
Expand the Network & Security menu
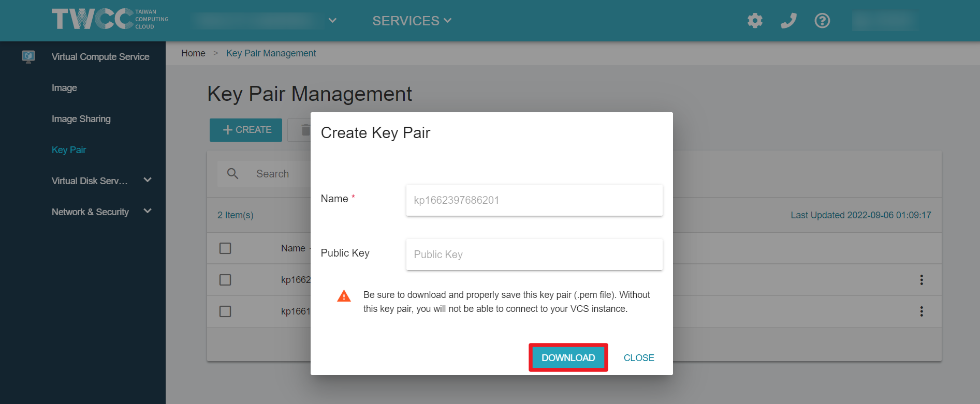tap(148, 211)
